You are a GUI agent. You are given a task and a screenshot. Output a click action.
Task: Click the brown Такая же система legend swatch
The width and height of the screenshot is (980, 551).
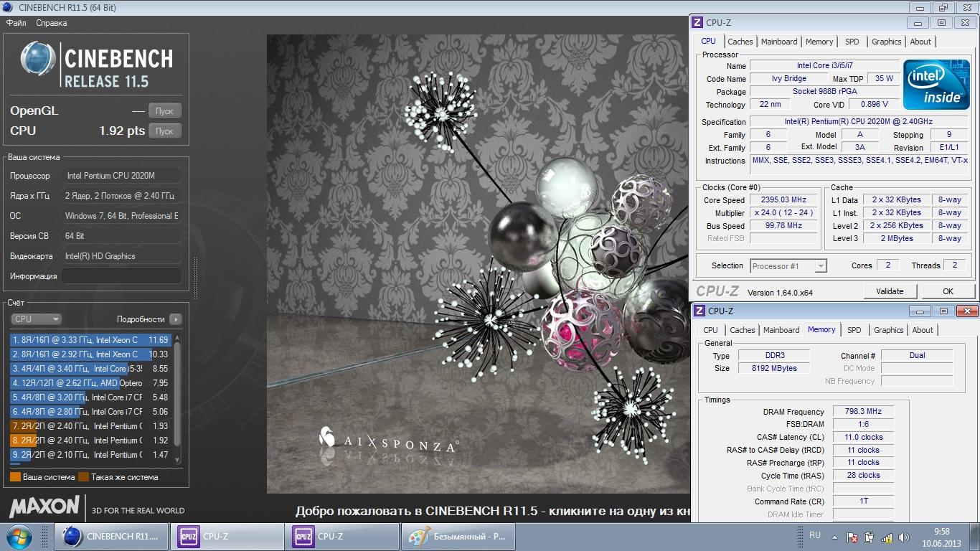tap(83, 477)
